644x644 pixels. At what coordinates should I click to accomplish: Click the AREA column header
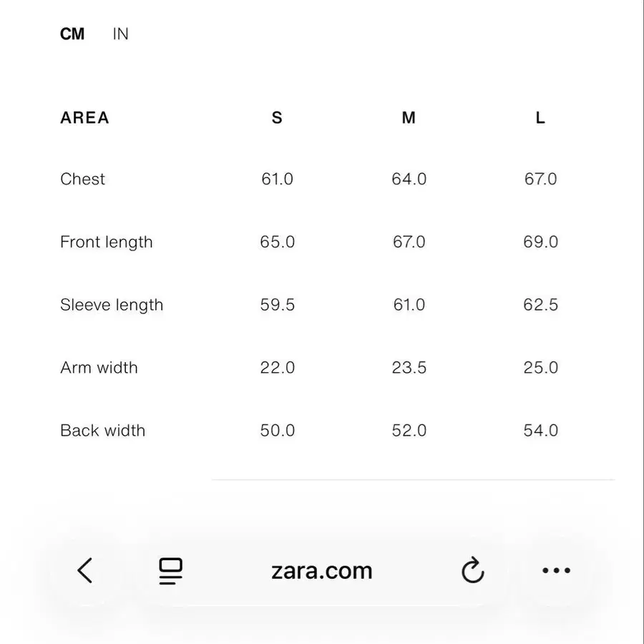pyautogui.click(x=84, y=117)
